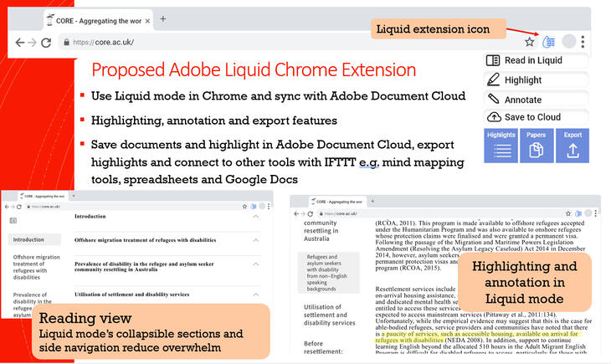
Task: Go back in reading view browser
Action: click(7, 207)
